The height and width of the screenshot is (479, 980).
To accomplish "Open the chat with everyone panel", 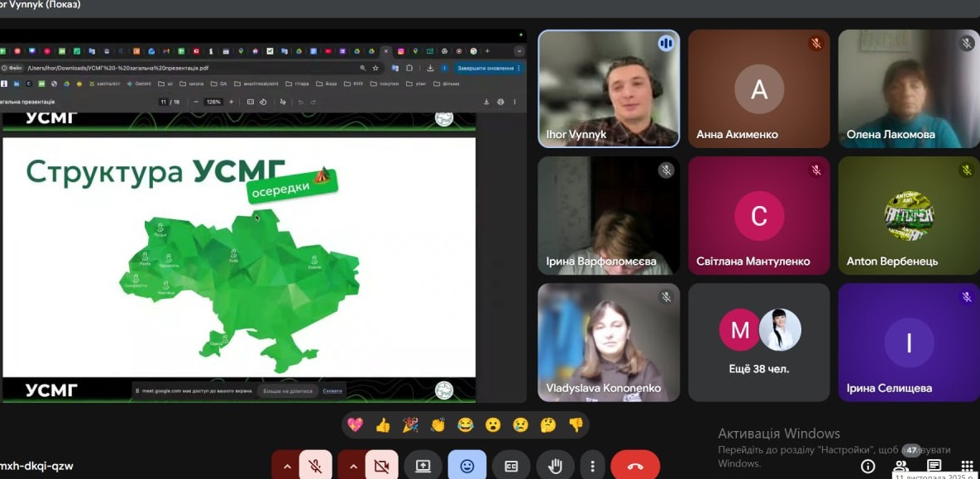I will (x=934, y=466).
